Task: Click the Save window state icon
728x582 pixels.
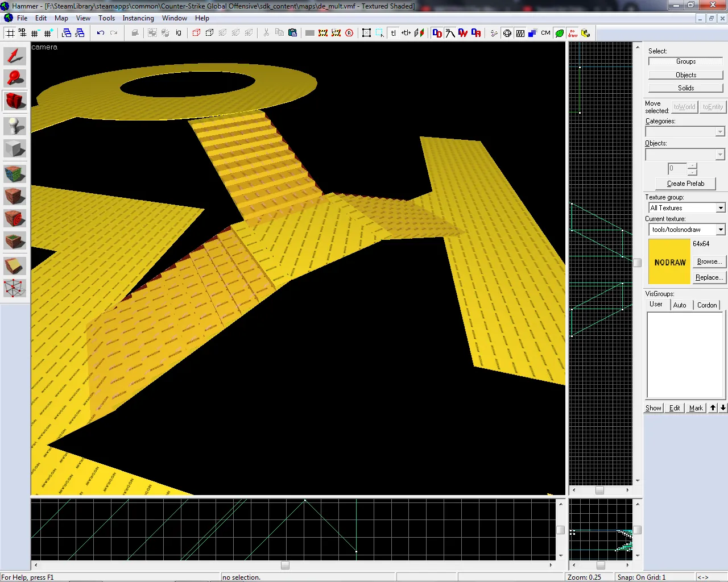Action: coord(80,33)
